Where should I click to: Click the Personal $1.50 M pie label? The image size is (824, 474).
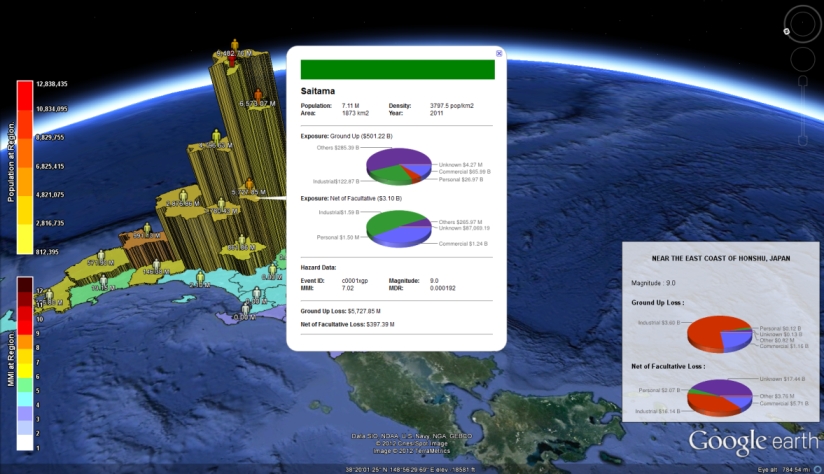point(337,238)
